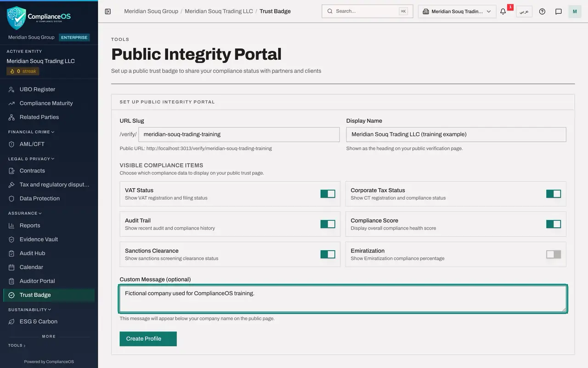Click the Related Parties sidebar icon
The width and height of the screenshot is (588, 368).
(11, 117)
